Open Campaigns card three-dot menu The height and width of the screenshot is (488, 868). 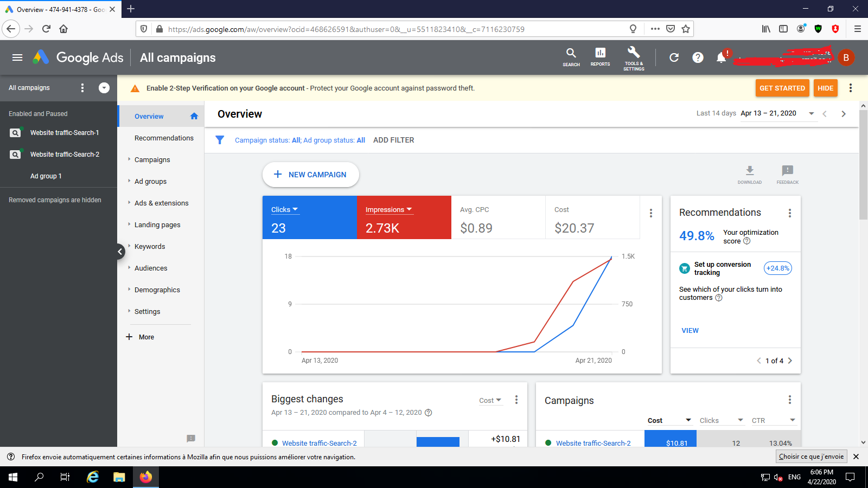pos(790,400)
